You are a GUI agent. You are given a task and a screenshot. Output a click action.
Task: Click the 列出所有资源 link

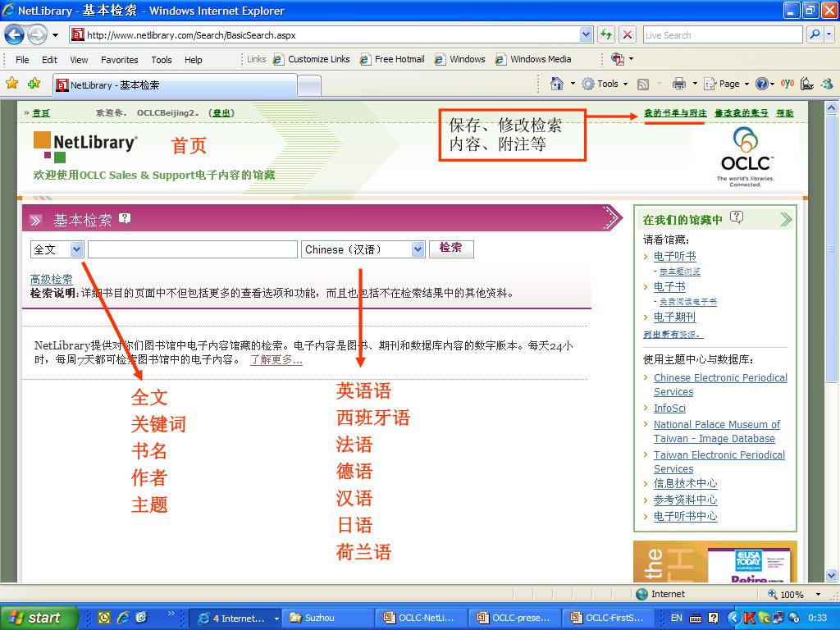pos(673,334)
